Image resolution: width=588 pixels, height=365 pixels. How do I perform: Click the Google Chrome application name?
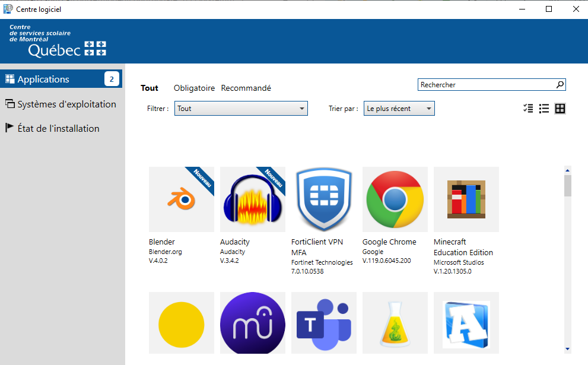coord(389,242)
